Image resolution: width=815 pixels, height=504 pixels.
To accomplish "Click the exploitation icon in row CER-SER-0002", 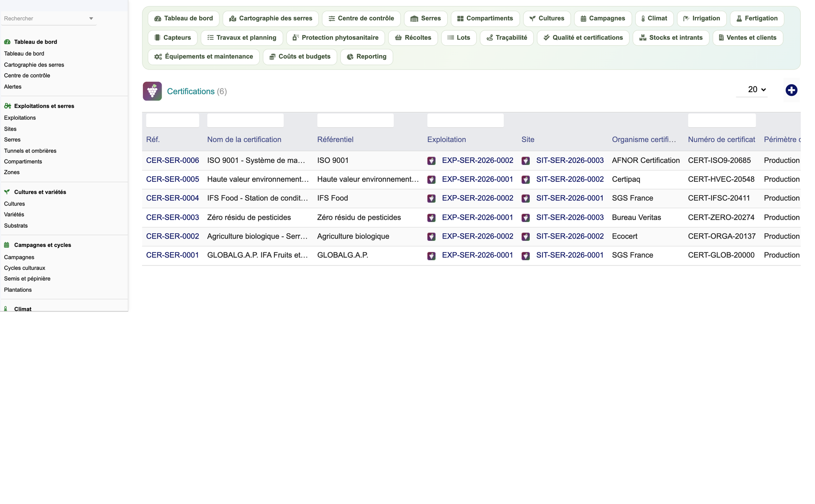I will click(x=431, y=237).
